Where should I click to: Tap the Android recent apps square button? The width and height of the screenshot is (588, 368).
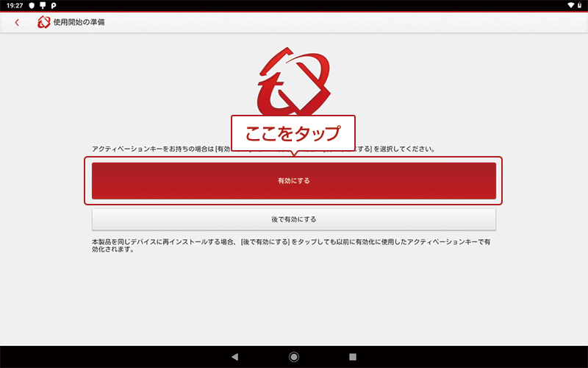353,357
